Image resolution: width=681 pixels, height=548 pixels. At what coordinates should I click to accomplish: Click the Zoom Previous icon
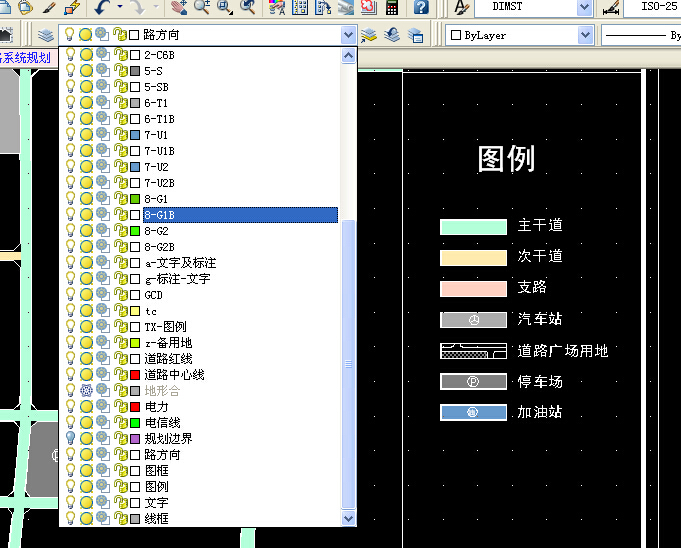(247, 7)
